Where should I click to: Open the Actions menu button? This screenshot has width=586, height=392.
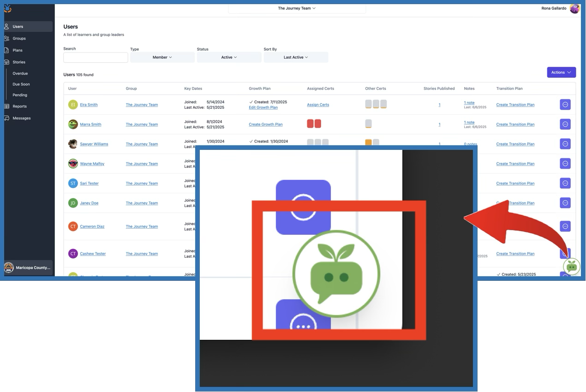point(561,72)
